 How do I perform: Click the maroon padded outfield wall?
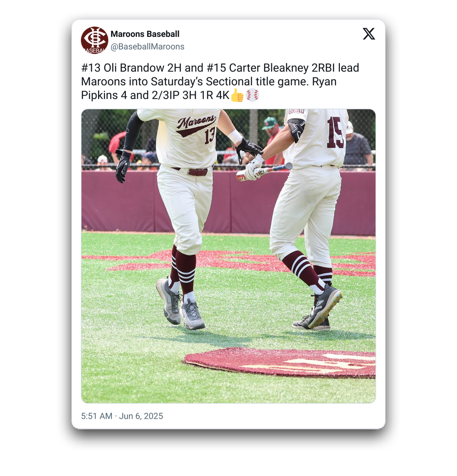[228, 202]
